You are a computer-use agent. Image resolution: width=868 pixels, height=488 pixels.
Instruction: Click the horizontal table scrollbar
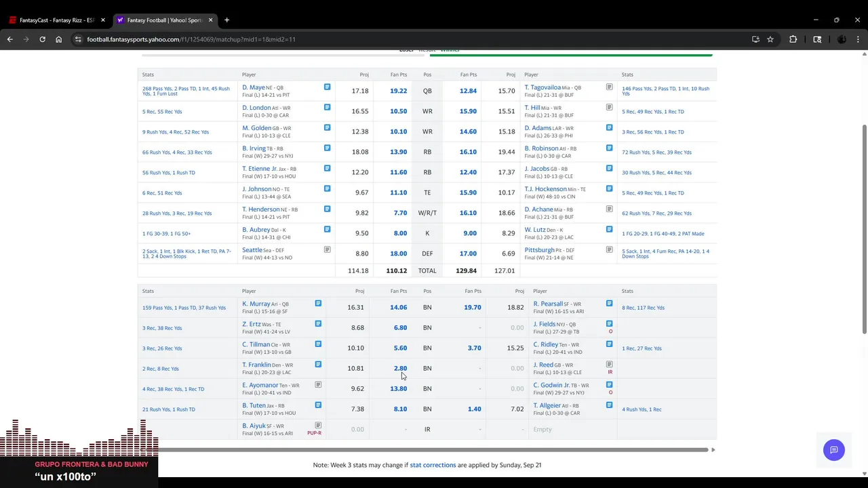(x=431, y=449)
